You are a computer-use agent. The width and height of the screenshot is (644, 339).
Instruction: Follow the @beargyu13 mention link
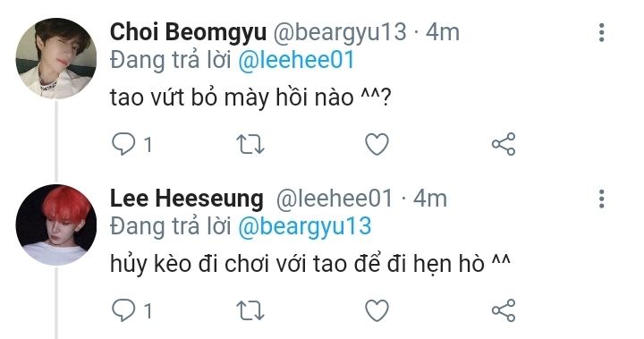[x=305, y=227]
